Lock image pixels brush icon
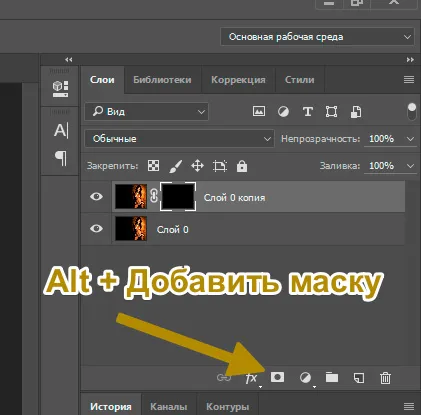The height and width of the screenshot is (415, 421). (175, 166)
